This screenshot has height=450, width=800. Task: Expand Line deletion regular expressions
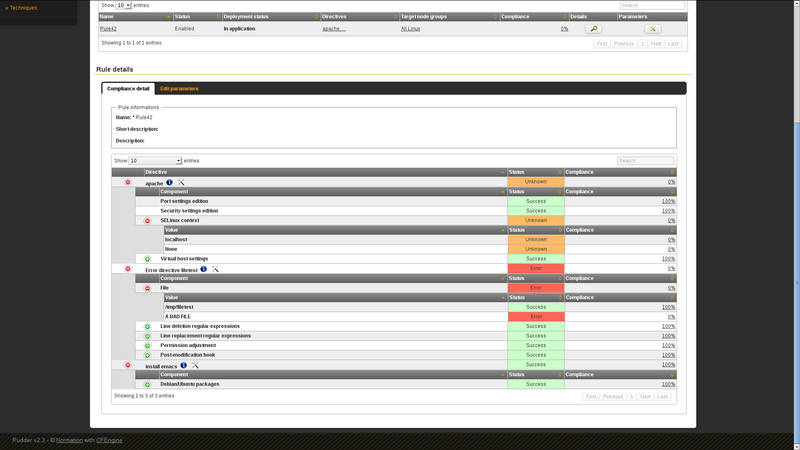pos(147,327)
